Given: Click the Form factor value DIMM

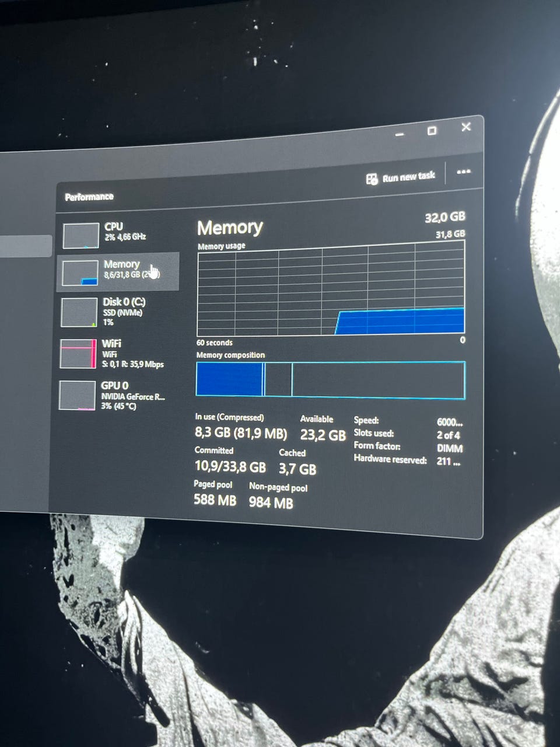Looking at the screenshot, I should pyautogui.click(x=450, y=449).
